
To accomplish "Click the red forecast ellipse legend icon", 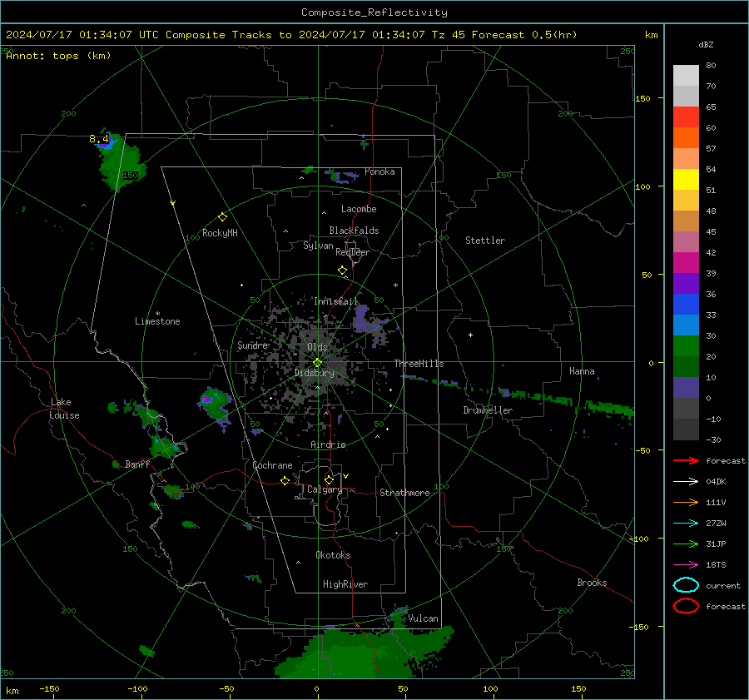I will click(686, 606).
